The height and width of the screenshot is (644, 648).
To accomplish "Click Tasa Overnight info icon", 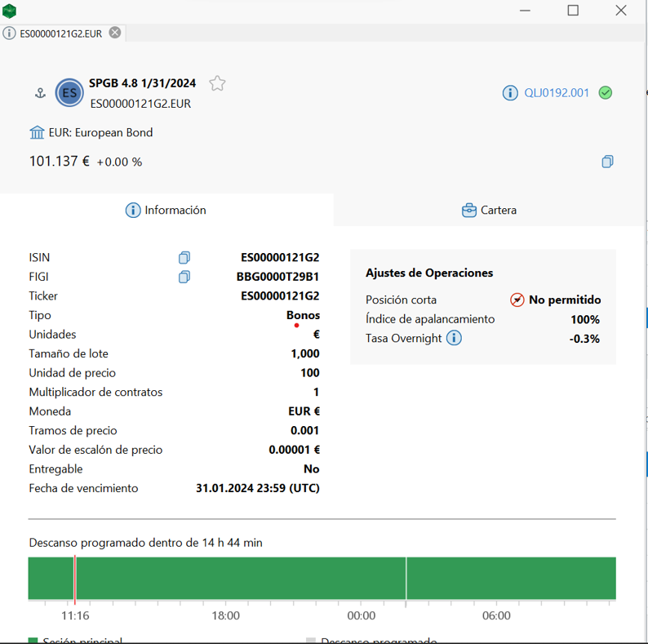I will [x=455, y=338].
